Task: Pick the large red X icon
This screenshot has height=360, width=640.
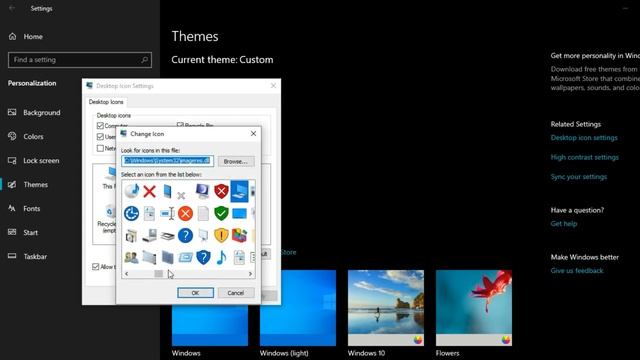Action: coord(149,191)
